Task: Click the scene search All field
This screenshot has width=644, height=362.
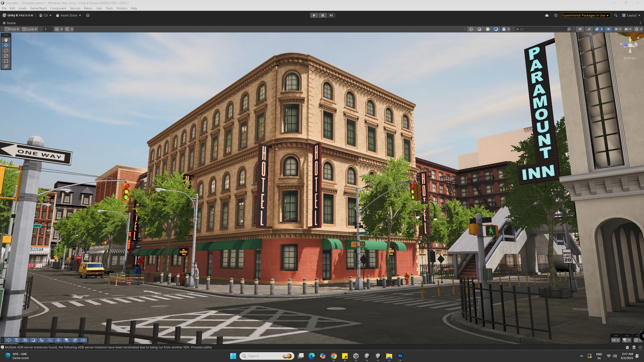Action: [543, 29]
